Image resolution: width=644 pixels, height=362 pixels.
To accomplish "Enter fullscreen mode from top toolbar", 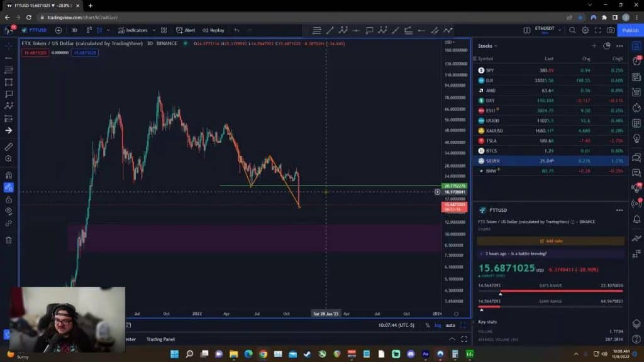I will (x=597, y=30).
